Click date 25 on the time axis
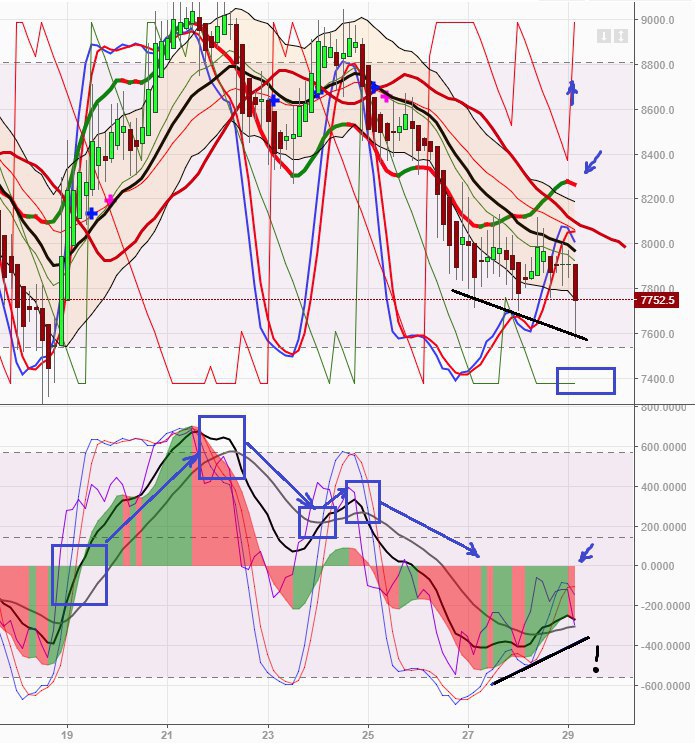 368,735
